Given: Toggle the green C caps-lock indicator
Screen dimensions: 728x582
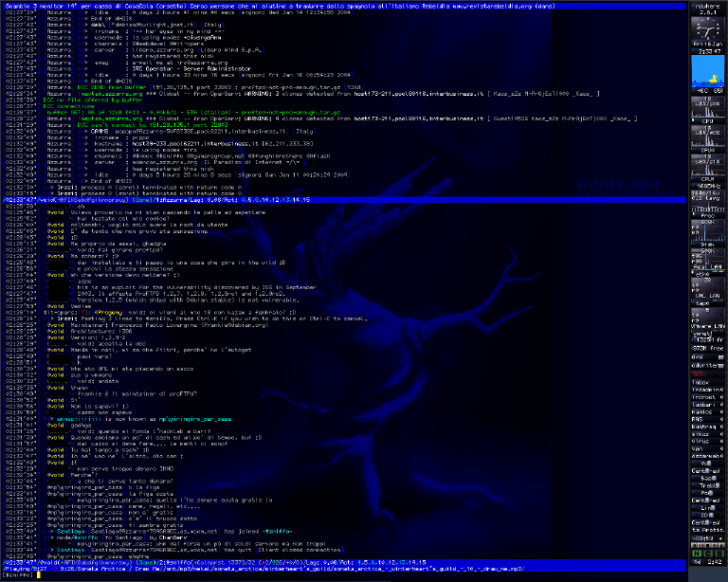Looking at the screenshot, I should click(707, 554).
